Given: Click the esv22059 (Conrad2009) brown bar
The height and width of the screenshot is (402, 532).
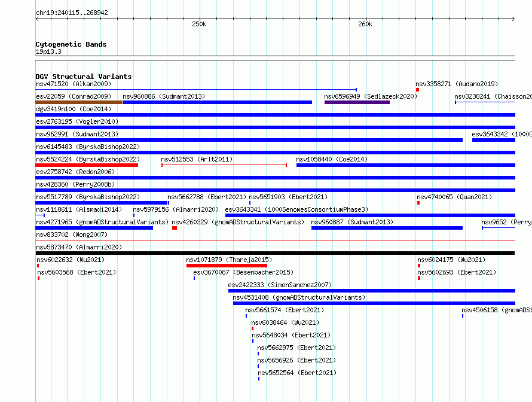Looking at the screenshot, I should click(x=79, y=102).
